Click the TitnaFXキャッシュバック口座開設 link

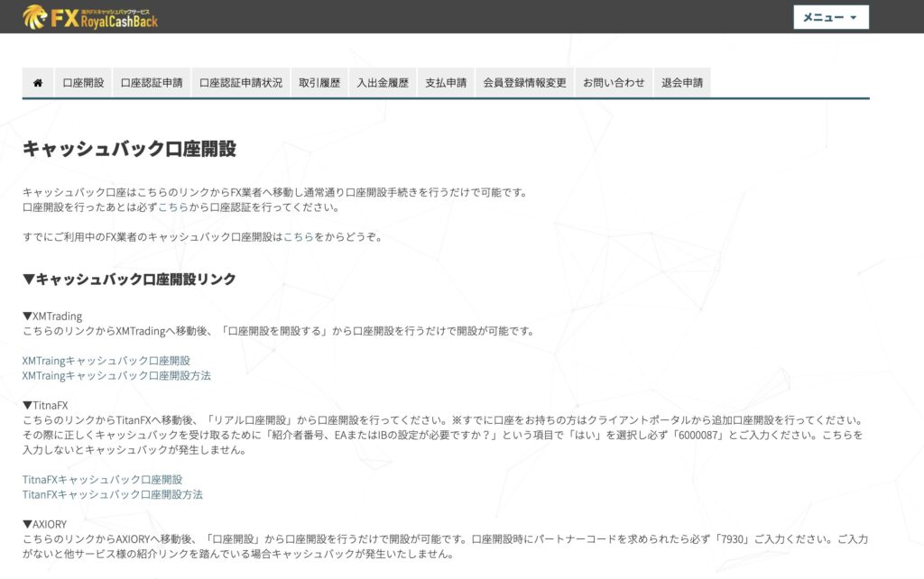103,480
